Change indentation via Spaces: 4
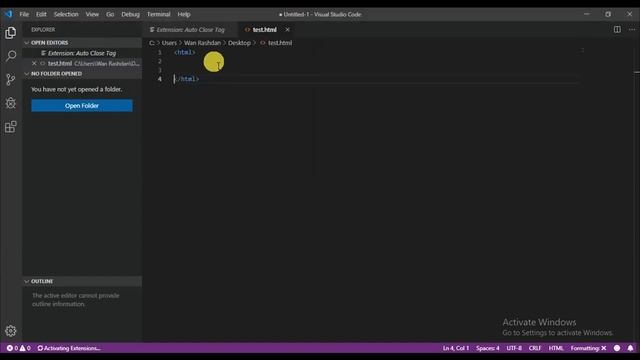 [x=487, y=348]
